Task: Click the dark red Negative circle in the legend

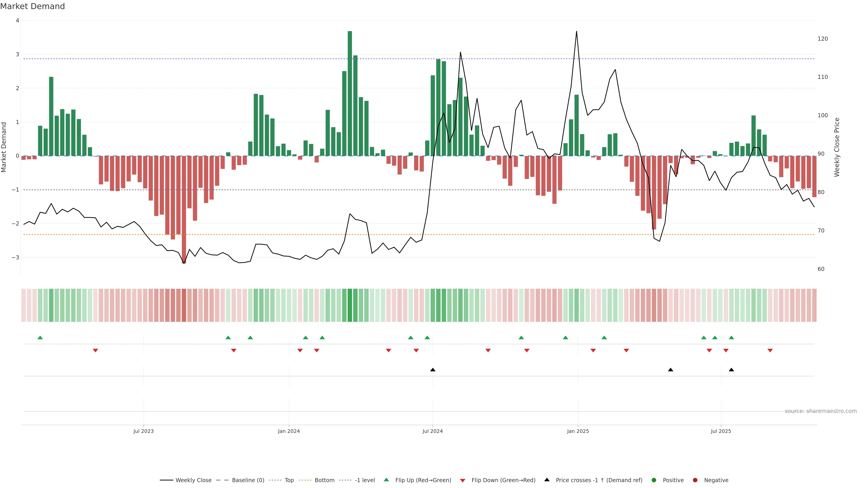Action: click(695, 480)
